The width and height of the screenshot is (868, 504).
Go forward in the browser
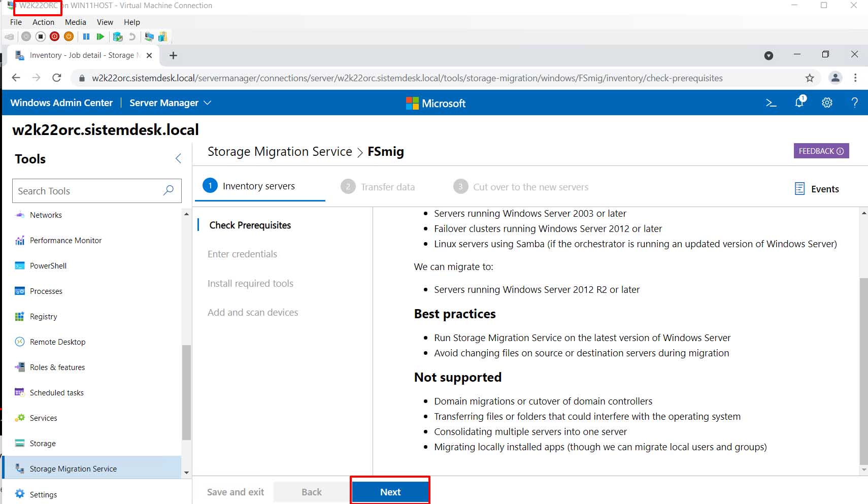pos(36,78)
